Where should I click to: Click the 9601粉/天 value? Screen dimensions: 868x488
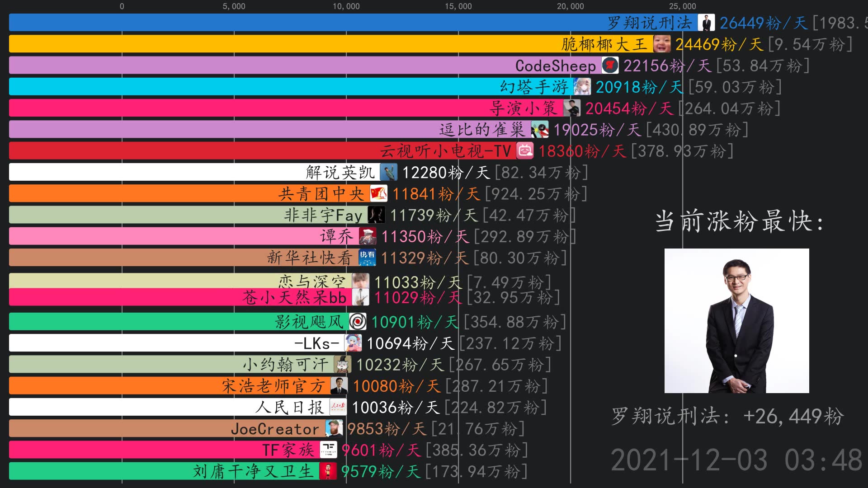381,450
